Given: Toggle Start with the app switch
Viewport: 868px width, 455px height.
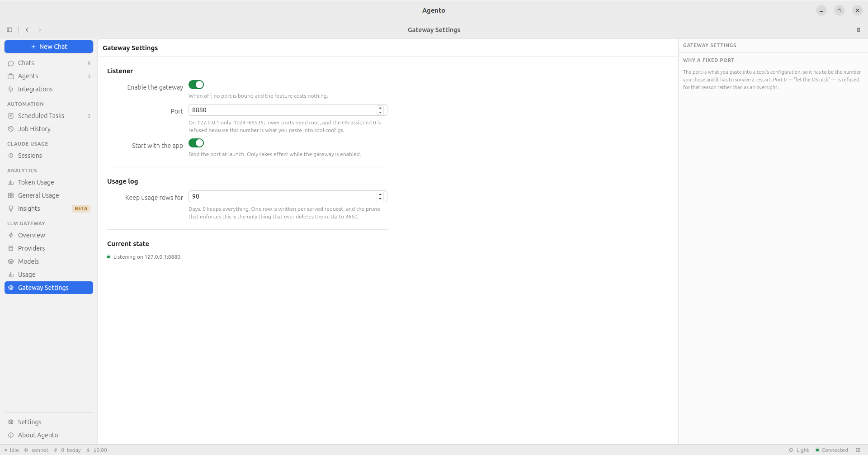Looking at the screenshot, I should point(196,143).
